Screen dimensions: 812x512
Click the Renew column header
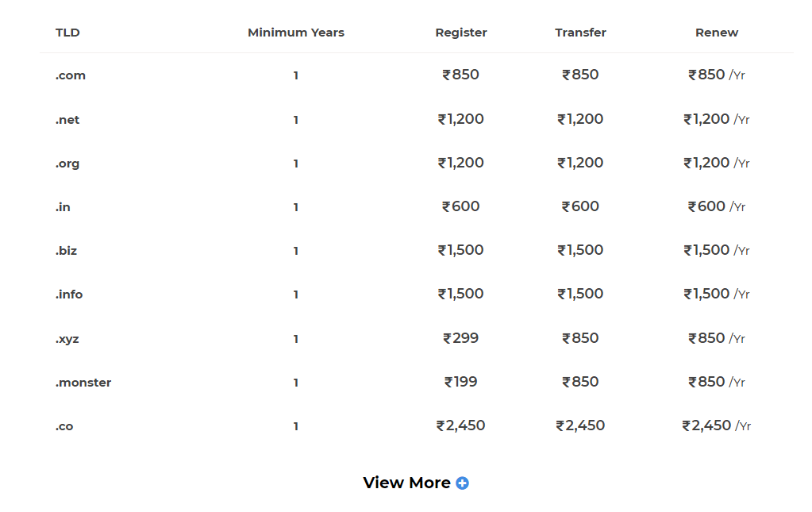tap(717, 33)
